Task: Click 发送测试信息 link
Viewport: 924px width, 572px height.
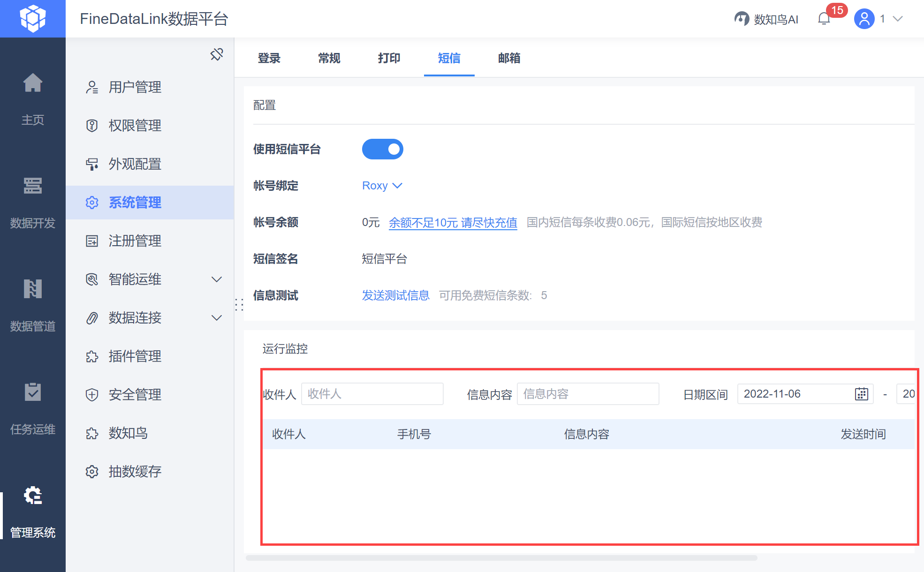Action: pos(395,295)
